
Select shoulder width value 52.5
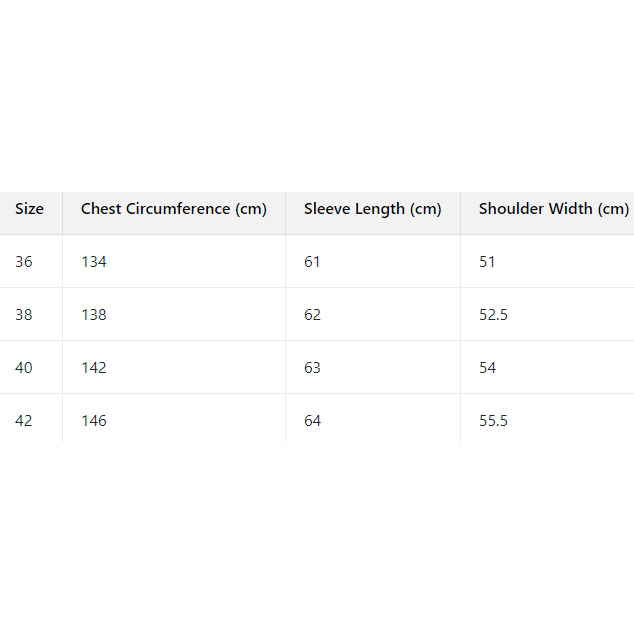[494, 315]
